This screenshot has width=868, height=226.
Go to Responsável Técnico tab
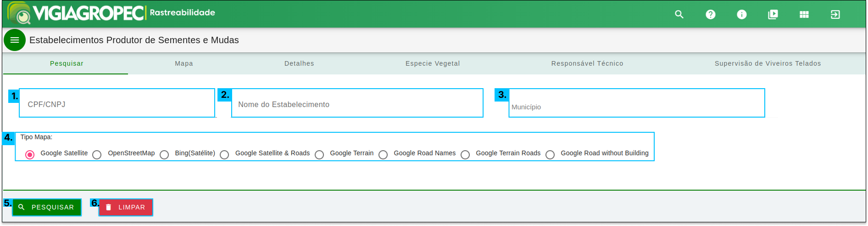pyautogui.click(x=587, y=63)
